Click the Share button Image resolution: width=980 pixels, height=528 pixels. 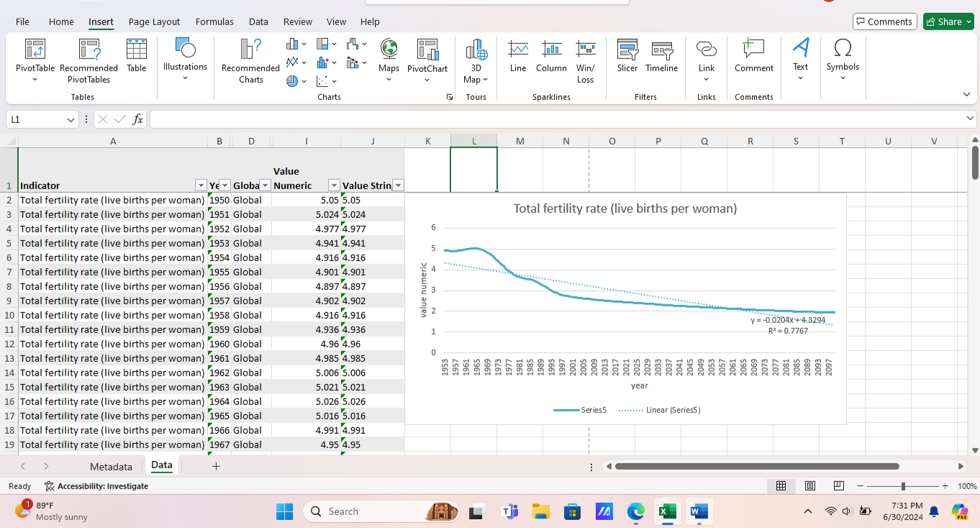tap(948, 22)
